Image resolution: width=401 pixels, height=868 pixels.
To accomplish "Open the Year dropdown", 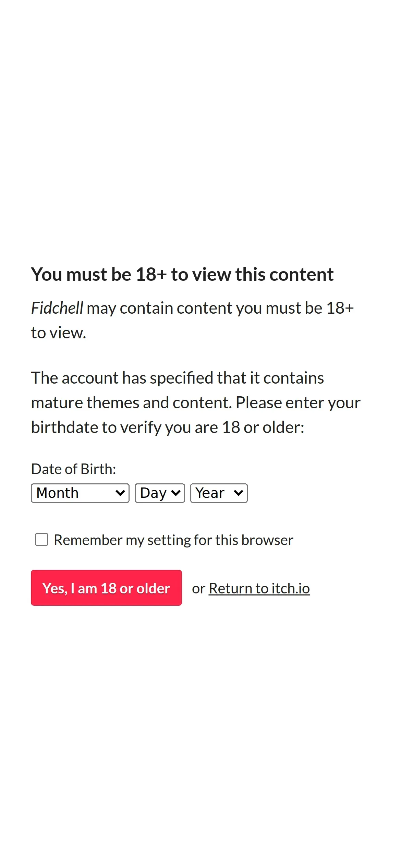I will coord(219,493).
